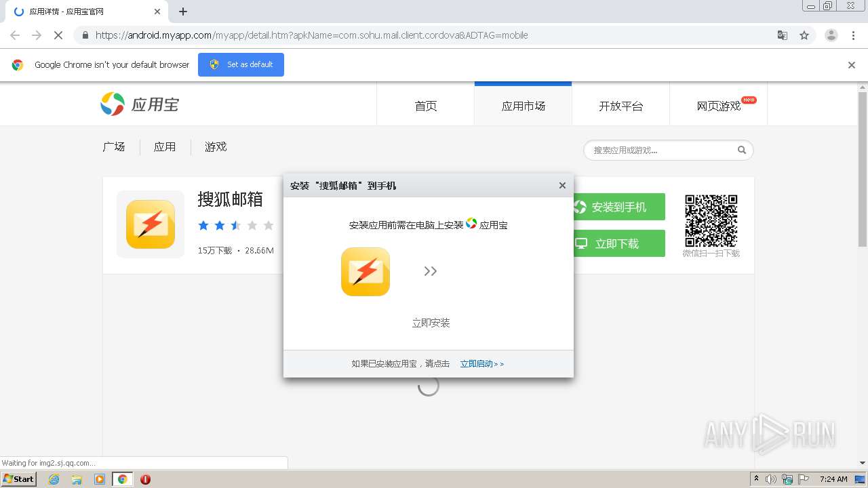Click 立即安装 in the dialog
Image resolution: width=868 pixels, height=488 pixels.
pos(431,323)
